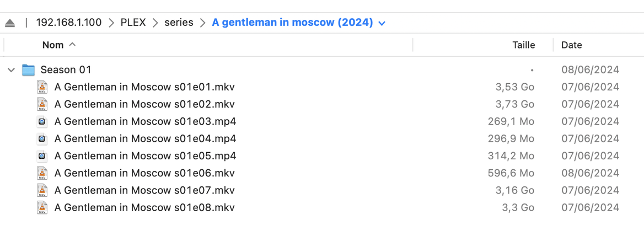Navigate to the series folder breadcrumb
Image resolution: width=644 pixels, height=236 pixels.
179,23
